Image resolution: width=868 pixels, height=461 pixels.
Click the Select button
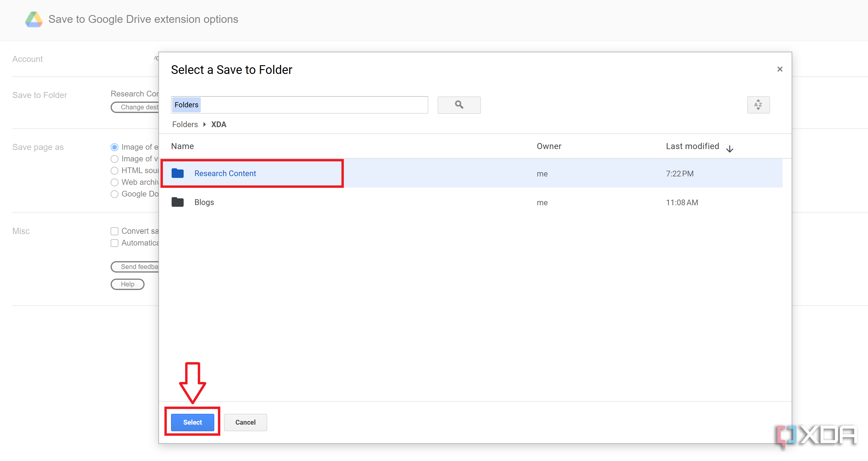tap(192, 422)
